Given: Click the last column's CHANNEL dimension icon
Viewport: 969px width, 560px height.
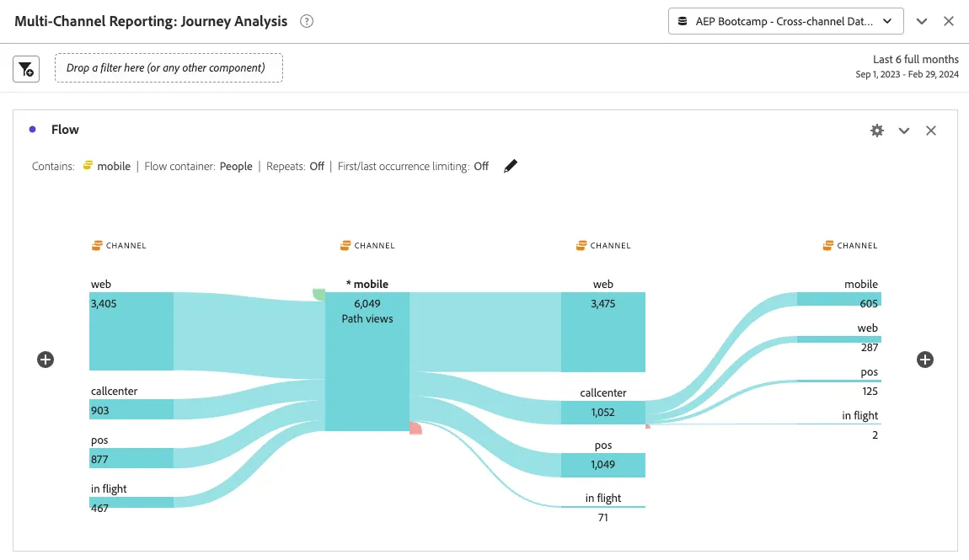Looking at the screenshot, I should [828, 246].
